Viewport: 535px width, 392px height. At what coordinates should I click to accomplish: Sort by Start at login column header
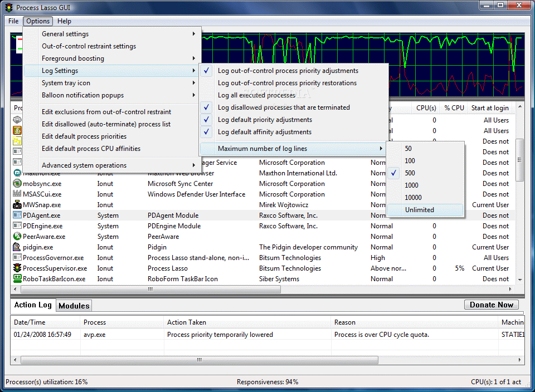pyautogui.click(x=490, y=108)
